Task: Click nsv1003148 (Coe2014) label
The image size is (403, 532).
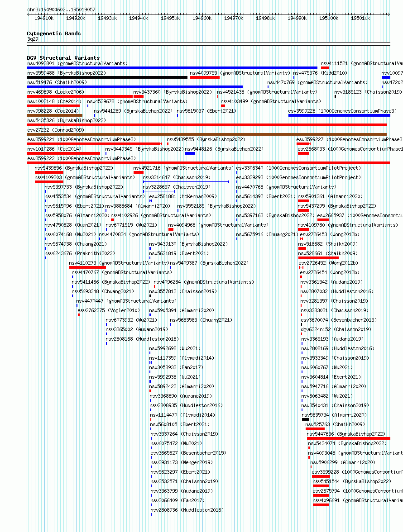Action: (54, 101)
